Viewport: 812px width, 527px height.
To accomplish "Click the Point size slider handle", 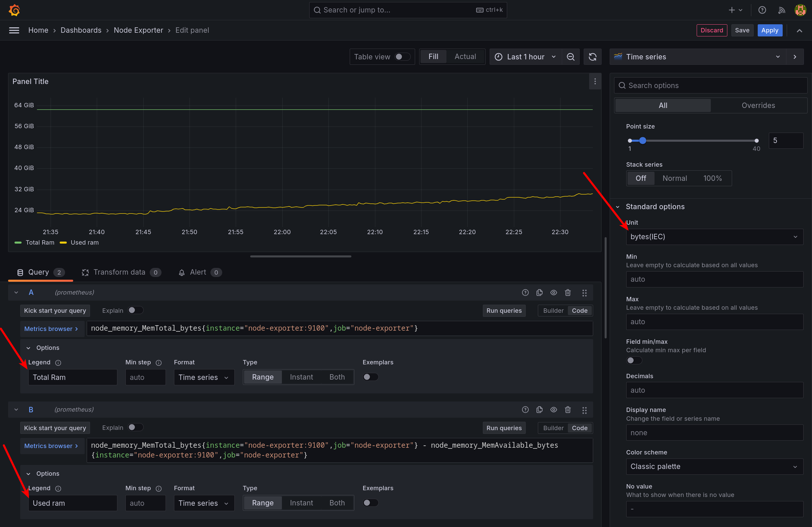I will pyautogui.click(x=642, y=141).
